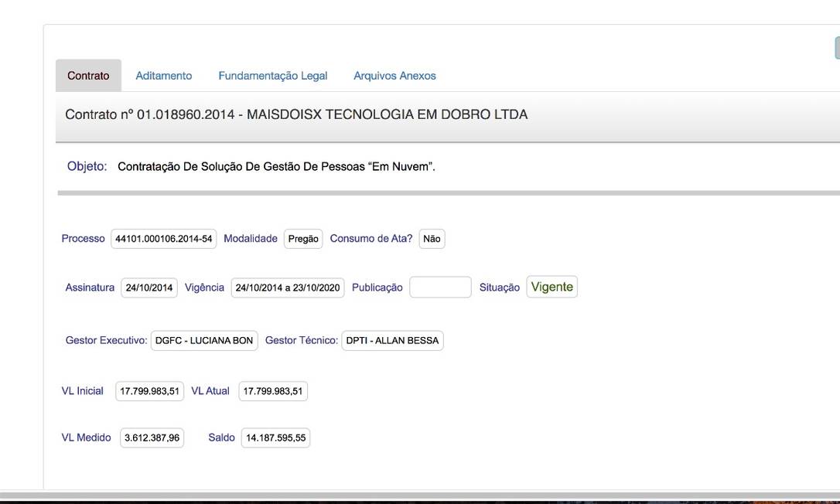Click the Saldo balance field

tap(275, 438)
